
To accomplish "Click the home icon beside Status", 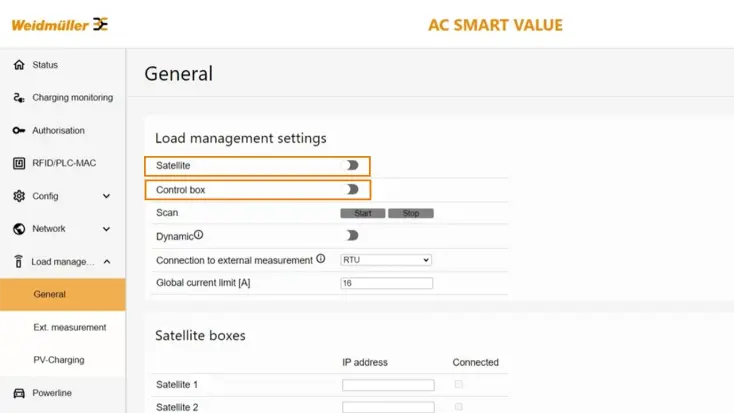I will point(19,65).
